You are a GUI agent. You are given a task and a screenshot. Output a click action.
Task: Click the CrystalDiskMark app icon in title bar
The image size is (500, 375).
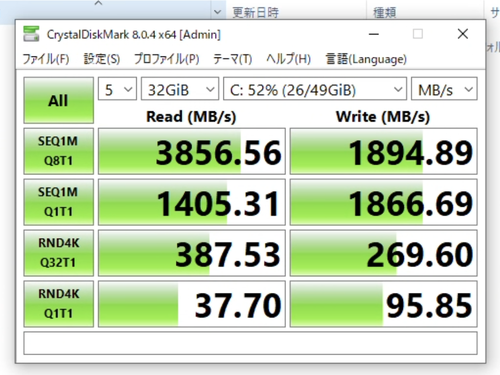(x=31, y=34)
